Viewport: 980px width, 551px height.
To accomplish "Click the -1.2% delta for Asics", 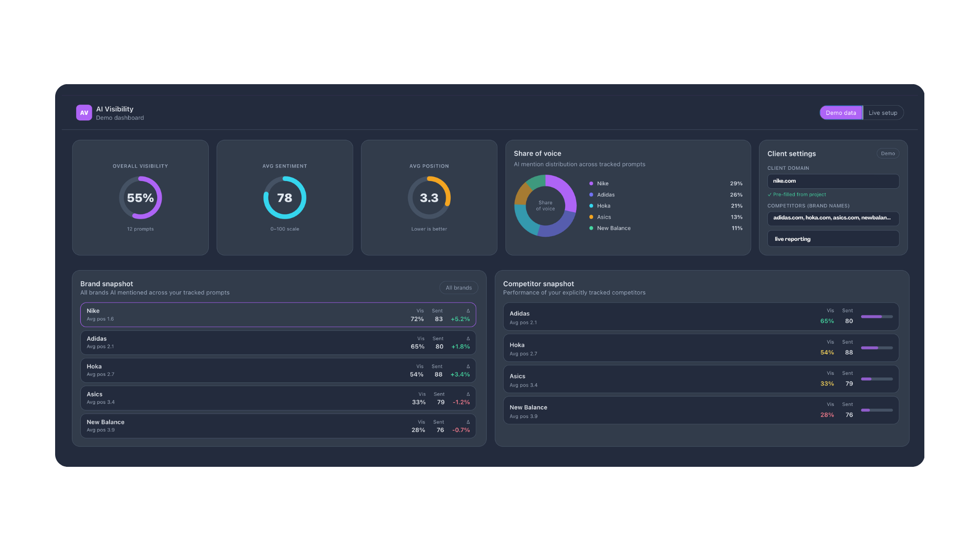I will 461,403.
